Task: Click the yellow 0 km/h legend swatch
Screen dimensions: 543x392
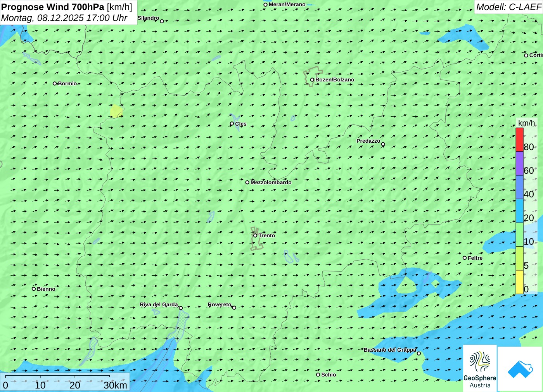Action: [519, 282]
